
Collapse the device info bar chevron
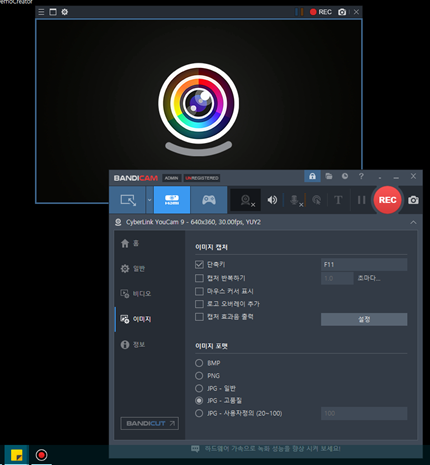pyautogui.click(x=413, y=222)
